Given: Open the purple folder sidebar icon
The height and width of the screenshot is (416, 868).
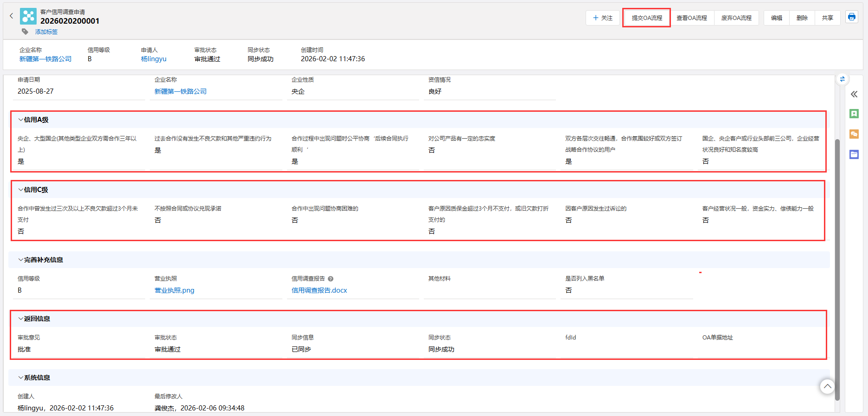Looking at the screenshot, I should click(854, 154).
